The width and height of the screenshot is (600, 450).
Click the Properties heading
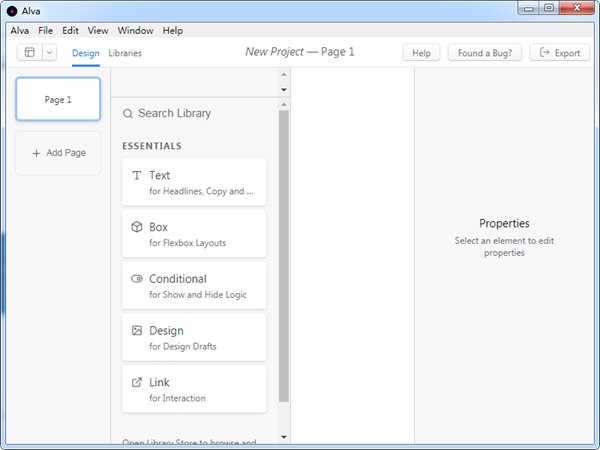pyautogui.click(x=504, y=223)
